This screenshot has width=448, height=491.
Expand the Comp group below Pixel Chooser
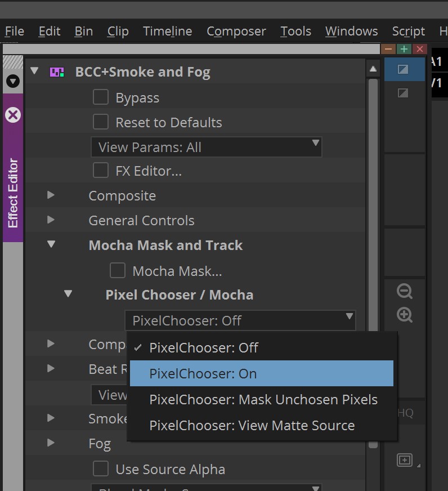(51, 343)
